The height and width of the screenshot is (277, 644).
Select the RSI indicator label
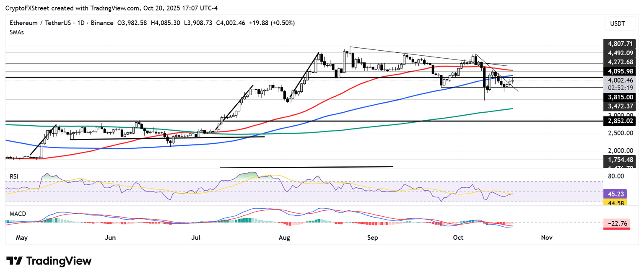[14, 177]
